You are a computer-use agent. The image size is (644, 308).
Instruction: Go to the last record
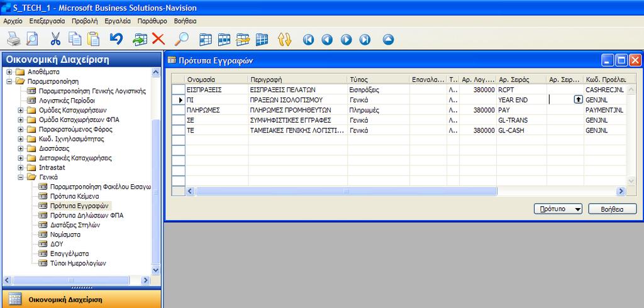(x=365, y=40)
